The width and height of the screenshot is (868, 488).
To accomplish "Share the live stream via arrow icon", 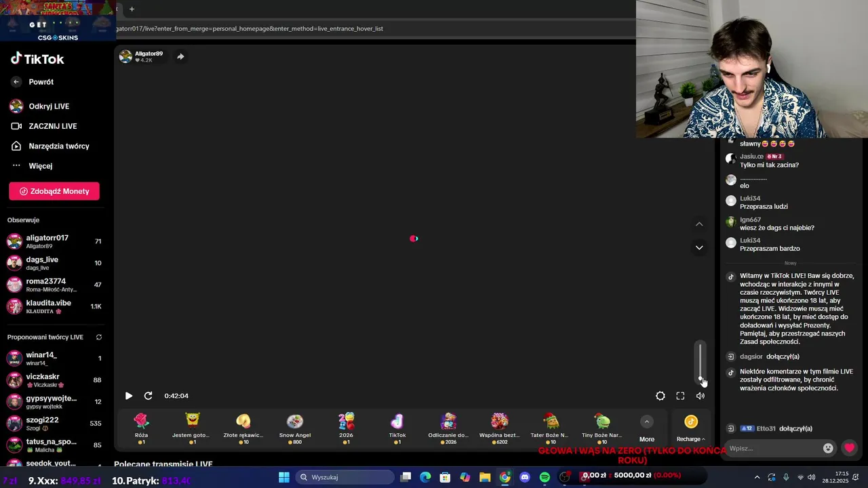I will pos(180,56).
